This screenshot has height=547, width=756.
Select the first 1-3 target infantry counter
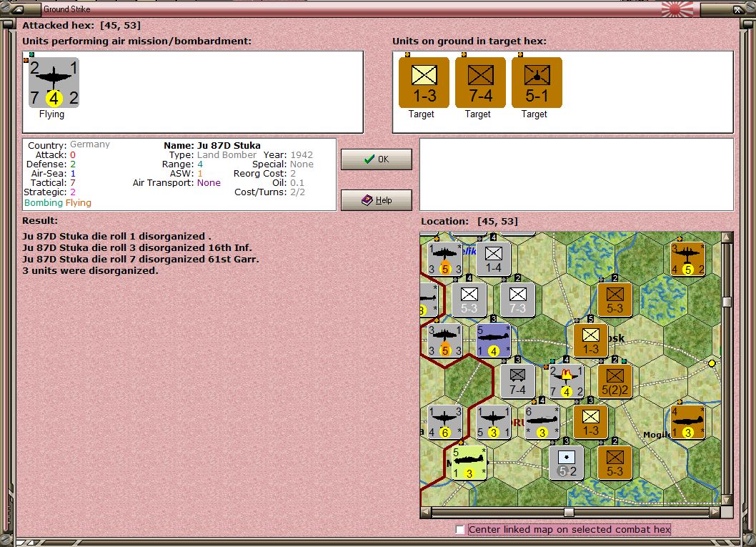424,82
